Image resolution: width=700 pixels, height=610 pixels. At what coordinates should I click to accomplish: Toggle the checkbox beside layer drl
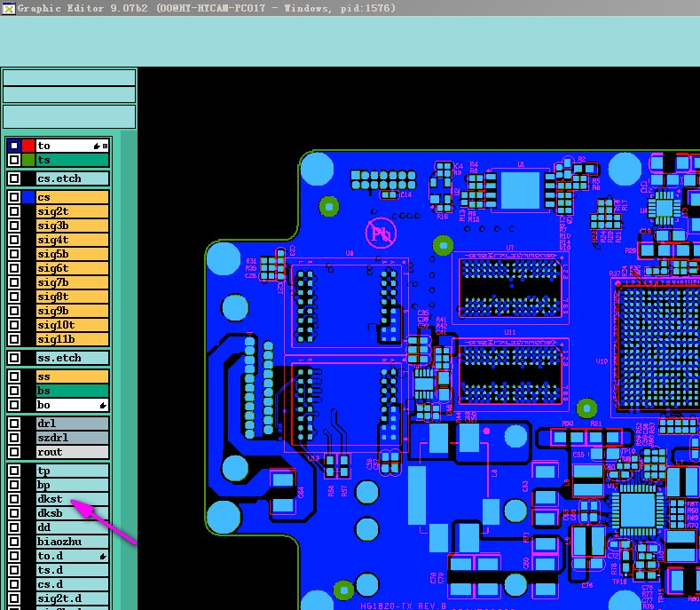coord(14,424)
